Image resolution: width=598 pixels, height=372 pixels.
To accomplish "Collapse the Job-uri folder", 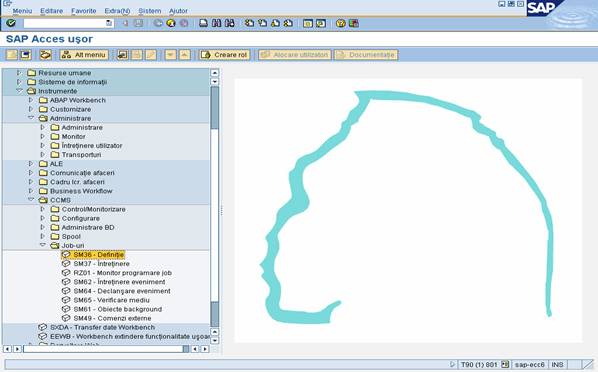I will pos(43,245).
